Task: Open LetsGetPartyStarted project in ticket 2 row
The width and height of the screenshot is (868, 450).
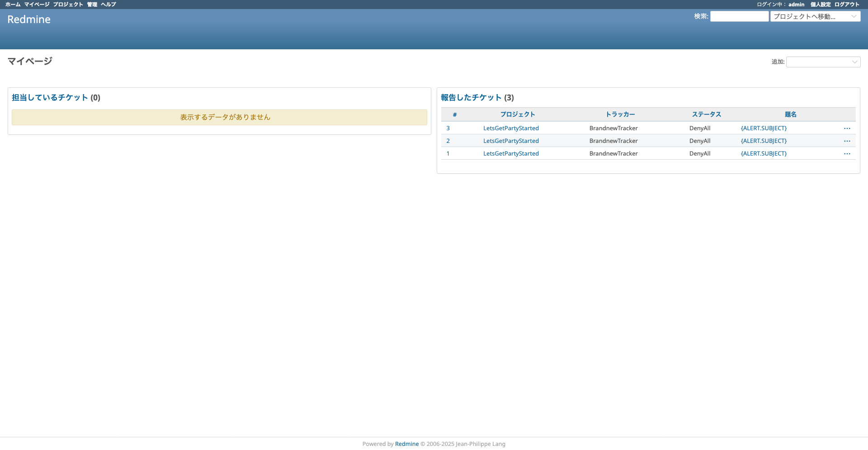Action: tap(511, 141)
